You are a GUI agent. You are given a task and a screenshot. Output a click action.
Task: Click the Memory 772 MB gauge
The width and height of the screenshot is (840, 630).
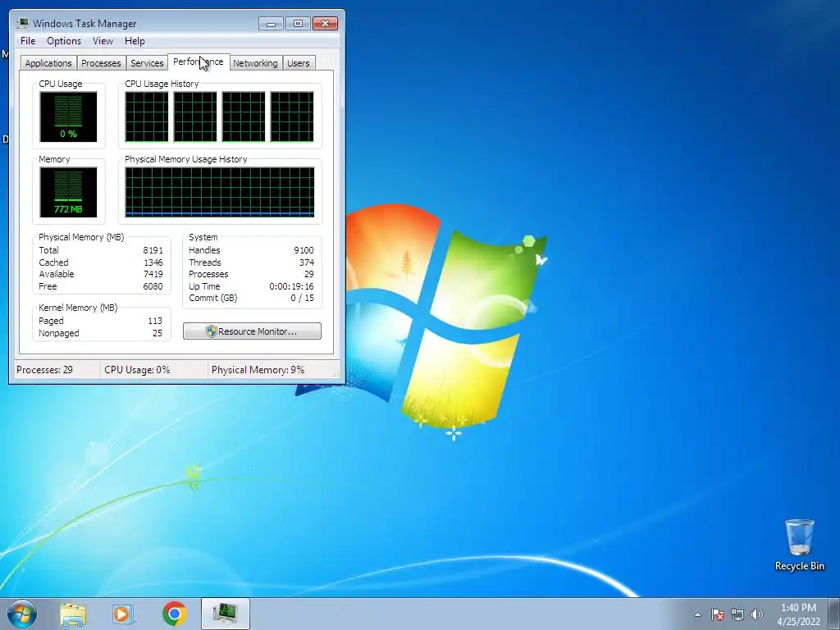[68, 192]
